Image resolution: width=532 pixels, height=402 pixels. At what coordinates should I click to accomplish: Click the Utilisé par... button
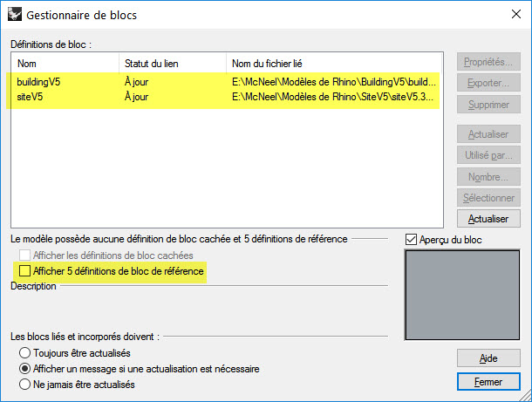click(x=488, y=155)
